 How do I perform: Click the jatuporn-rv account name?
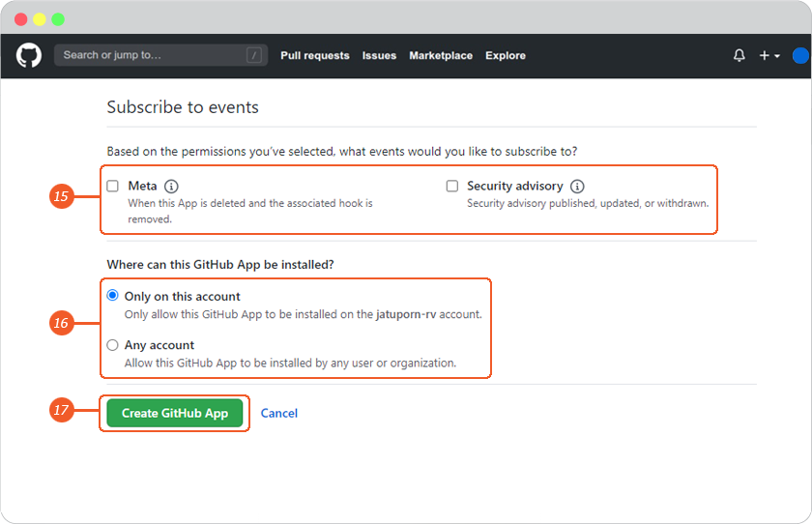pos(406,314)
